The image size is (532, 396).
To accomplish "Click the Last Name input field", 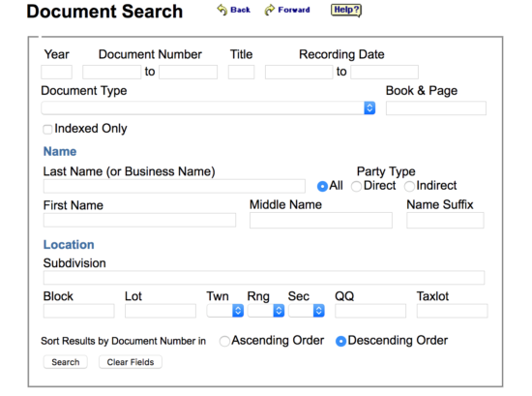I will pos(174,186).
